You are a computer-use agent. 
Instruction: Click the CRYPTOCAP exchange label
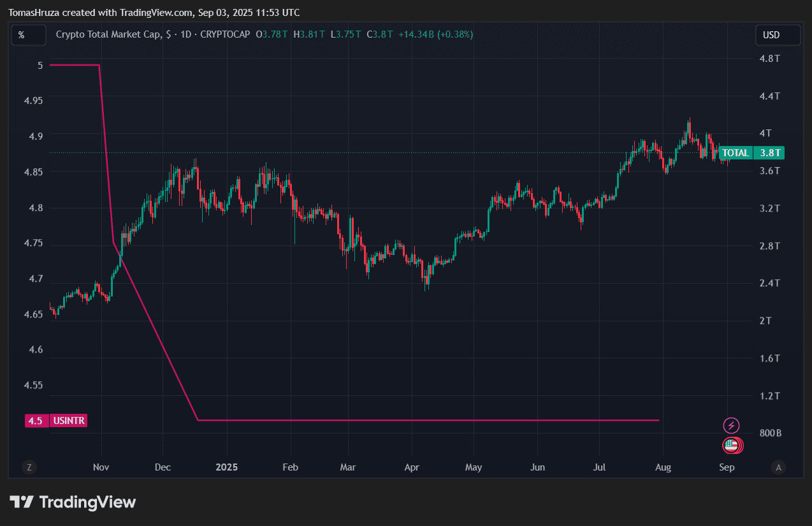coord(225,34)
